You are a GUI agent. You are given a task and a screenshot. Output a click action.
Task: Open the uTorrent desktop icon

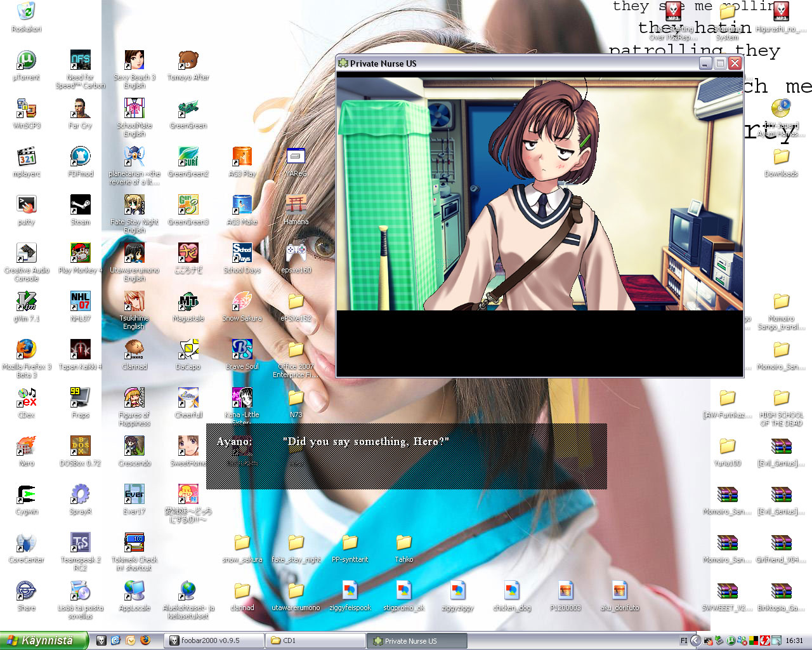click(26, 60)
